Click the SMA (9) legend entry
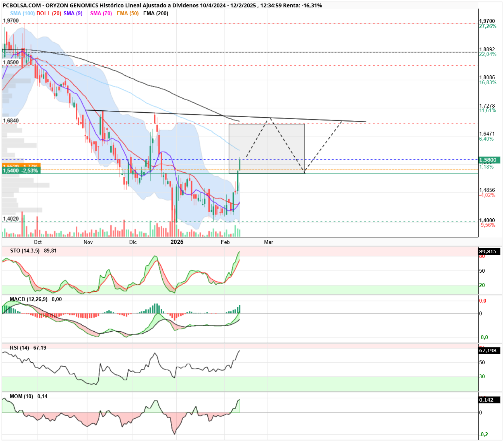504x442 pixels. [73, 13]
